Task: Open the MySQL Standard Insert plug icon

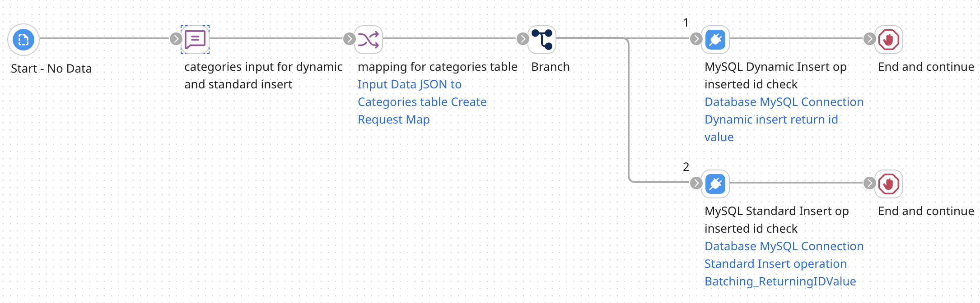Action: click(715, 184)
